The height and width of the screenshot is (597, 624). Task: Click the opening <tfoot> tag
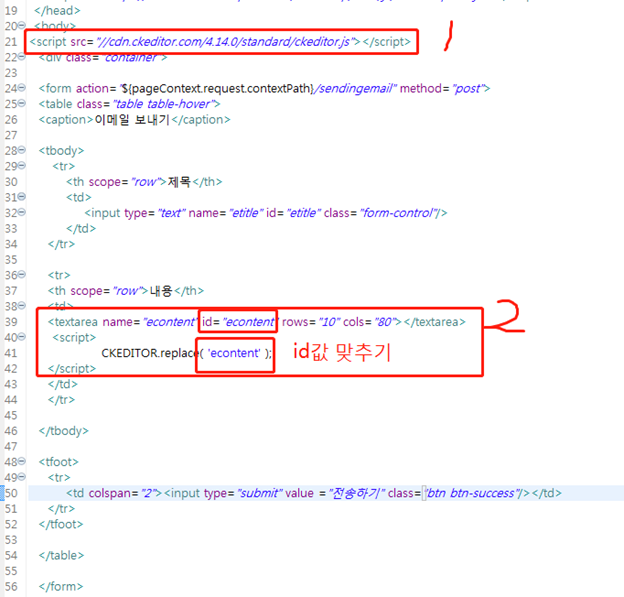58,462
